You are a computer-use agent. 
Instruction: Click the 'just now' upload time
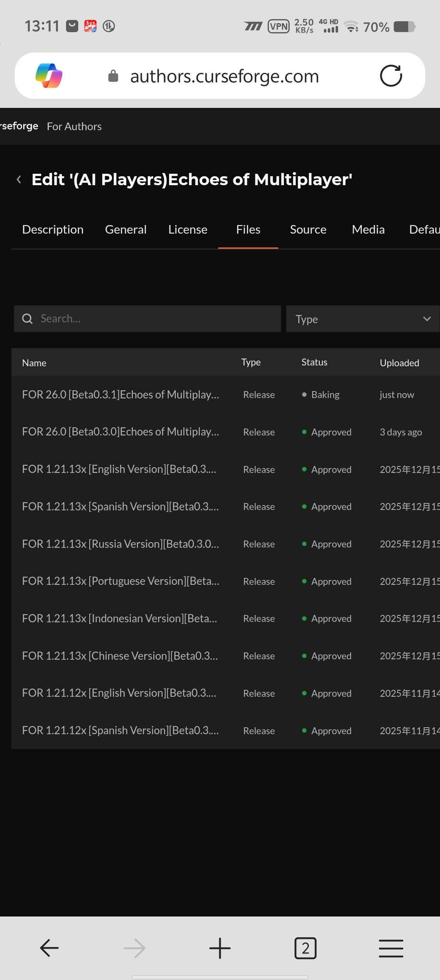397,395
